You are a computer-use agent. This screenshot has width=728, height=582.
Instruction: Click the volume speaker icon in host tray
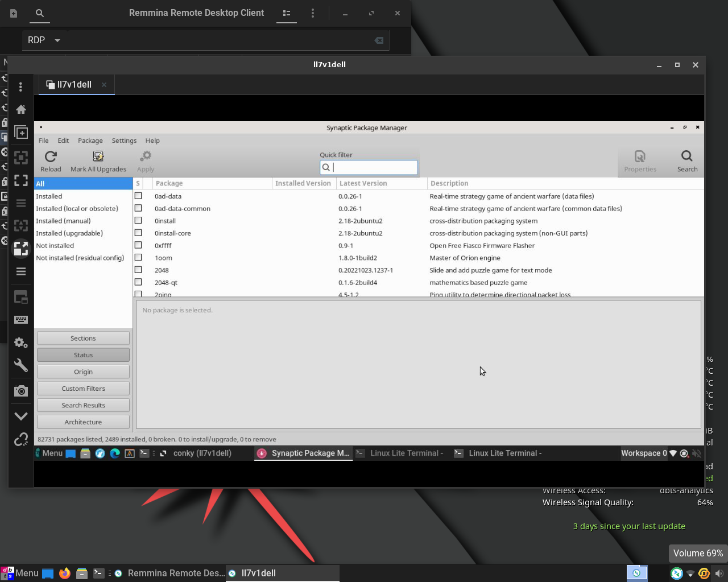719,573
